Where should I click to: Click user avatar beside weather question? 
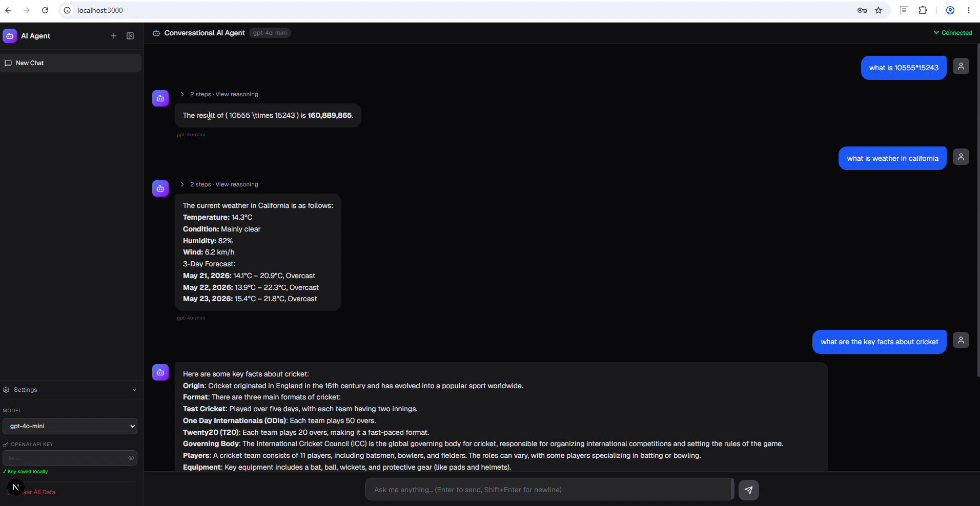pos(961,157)
